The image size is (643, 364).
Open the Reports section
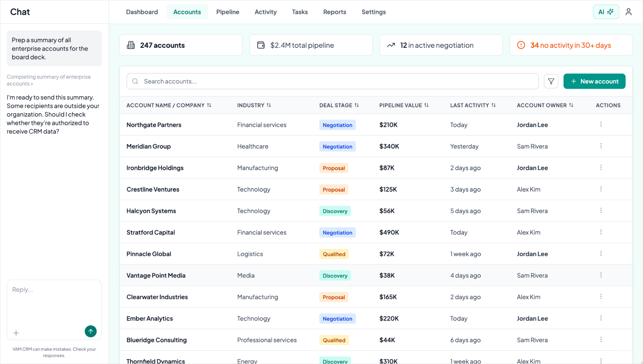(x=334, y=12)
